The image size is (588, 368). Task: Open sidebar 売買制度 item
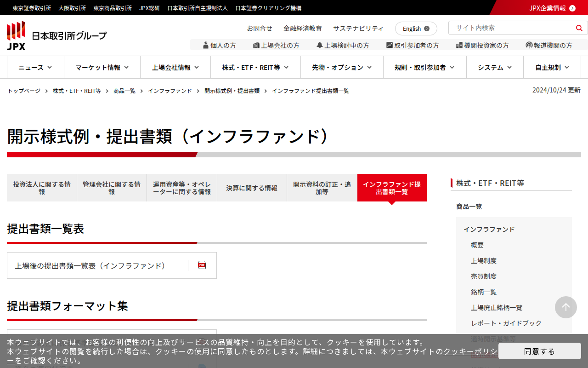pos(484,276)
